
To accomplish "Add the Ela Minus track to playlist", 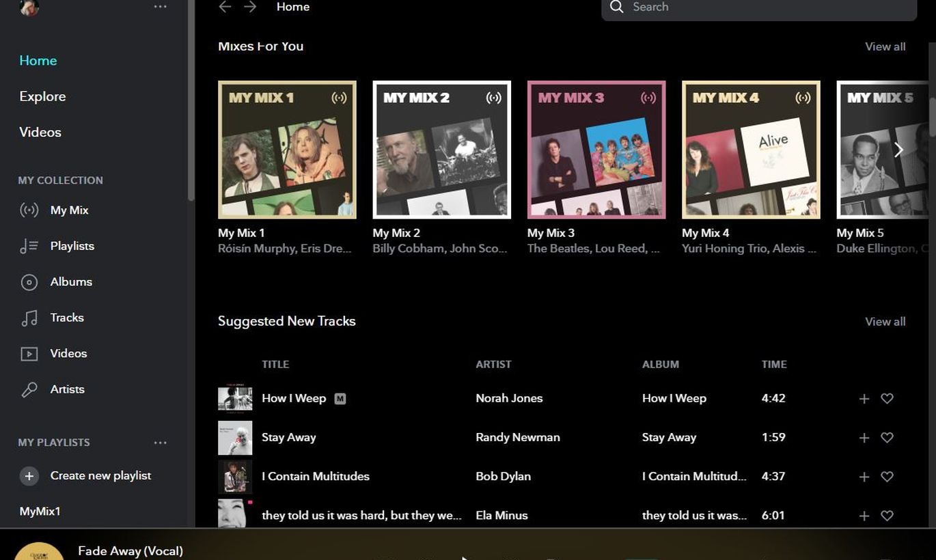I will point(864,516).
